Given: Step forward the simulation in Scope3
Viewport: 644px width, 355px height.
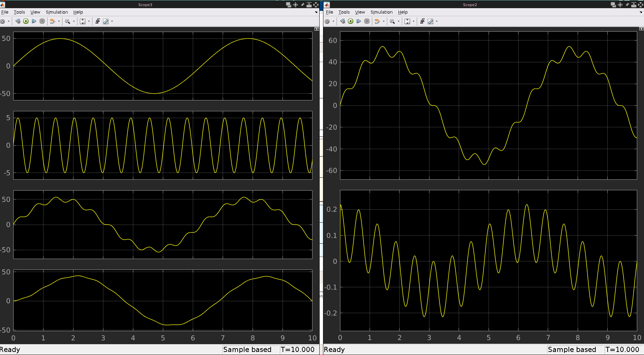Looking at the screenshot, I should point(34,21).
